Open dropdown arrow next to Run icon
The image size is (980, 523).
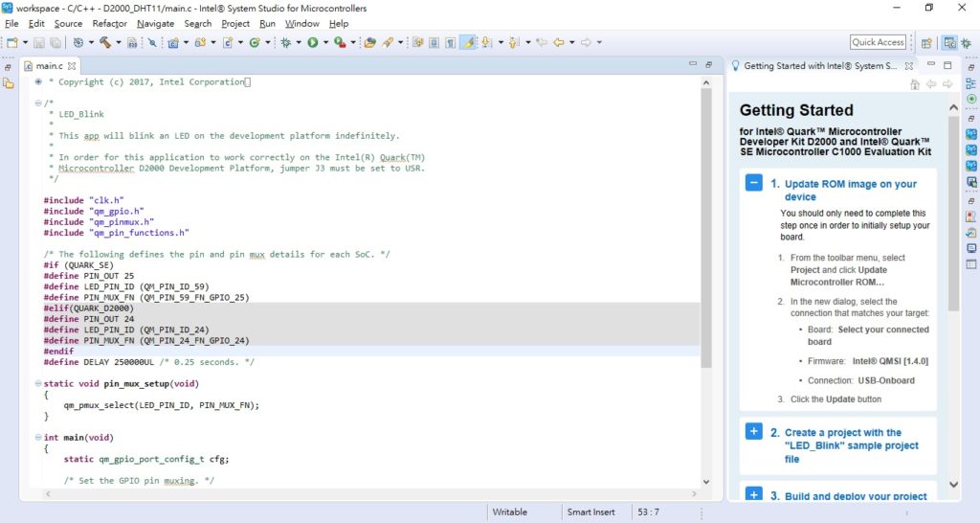point(325,42)
